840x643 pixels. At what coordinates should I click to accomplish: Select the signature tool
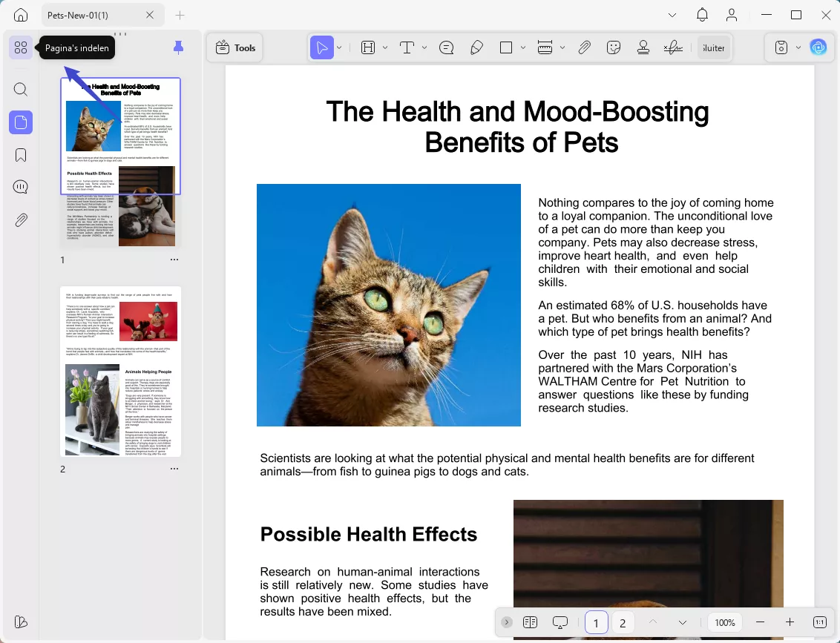tap(673, 48)
